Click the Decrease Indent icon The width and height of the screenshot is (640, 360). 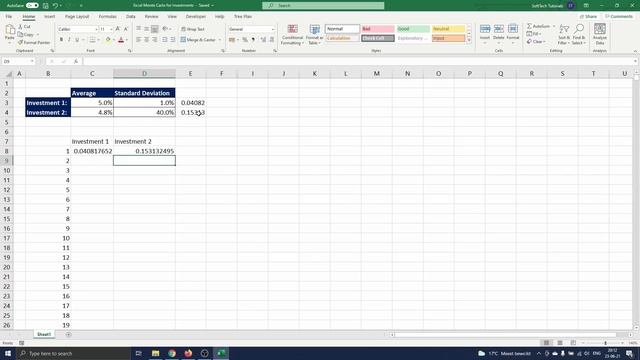164,40
